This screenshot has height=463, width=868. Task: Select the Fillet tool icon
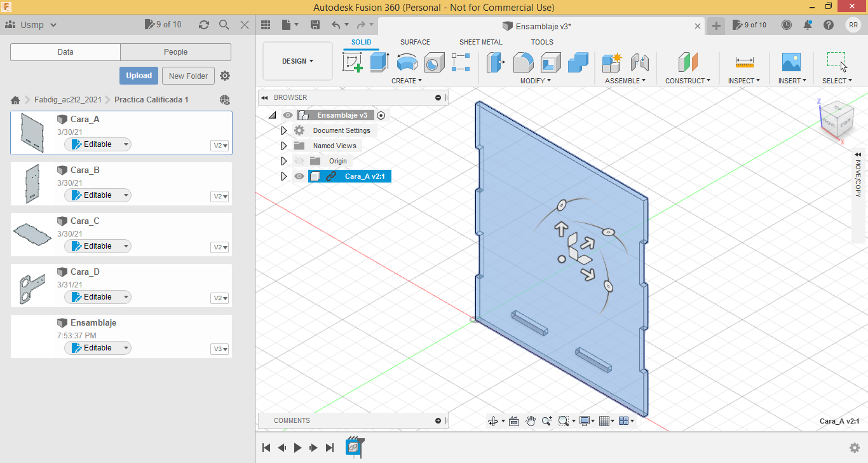pyautogui.click(x=523, y=62)
